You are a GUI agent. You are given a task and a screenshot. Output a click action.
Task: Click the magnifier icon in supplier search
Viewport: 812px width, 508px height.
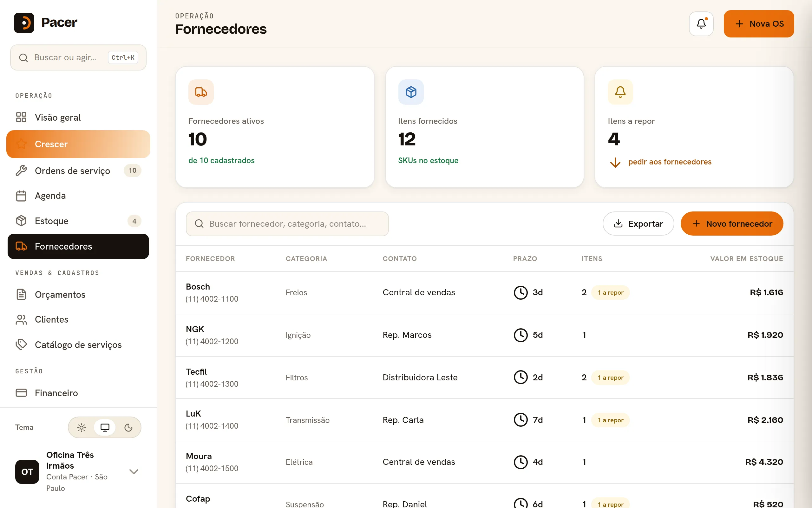[x=199, y=224]
